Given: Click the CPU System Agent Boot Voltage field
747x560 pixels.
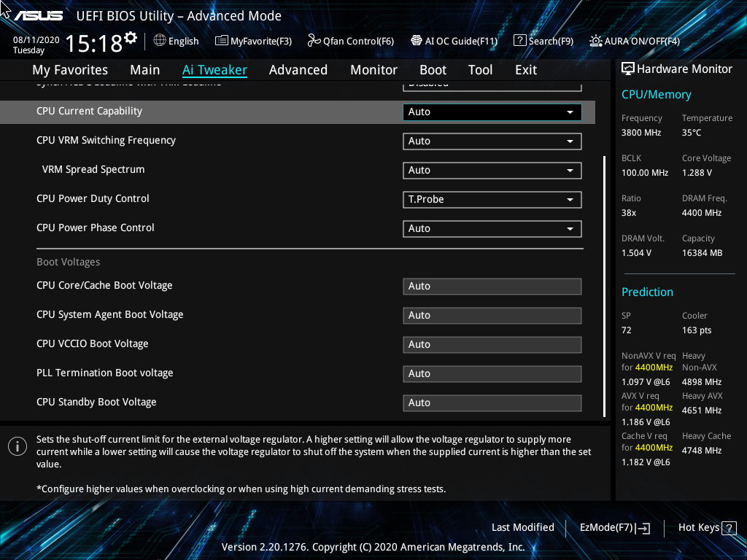Looking at the screenshot, I should [x=492, y=316].
